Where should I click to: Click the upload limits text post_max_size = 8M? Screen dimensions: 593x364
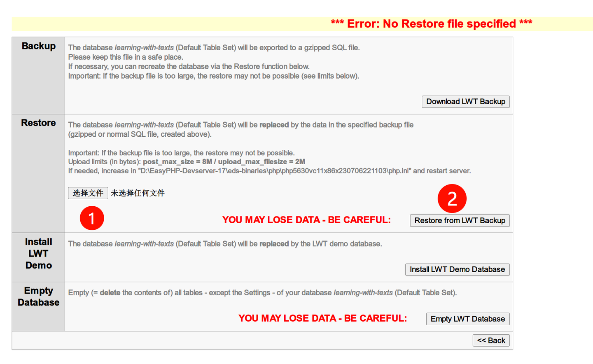click(177, 162)
